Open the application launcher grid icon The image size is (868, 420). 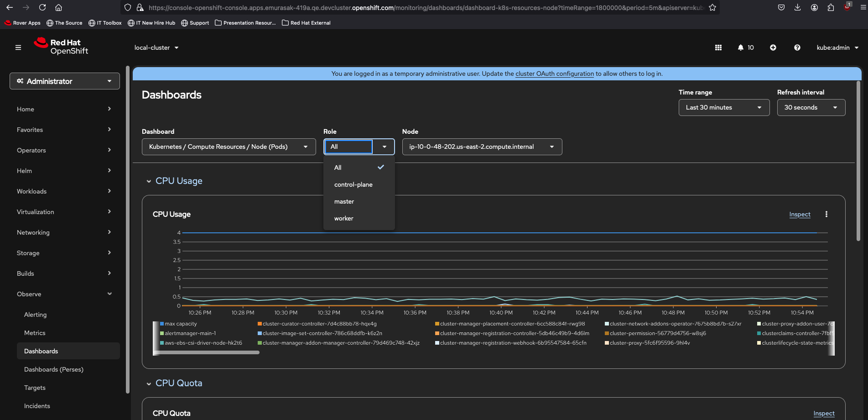point(718,47)
